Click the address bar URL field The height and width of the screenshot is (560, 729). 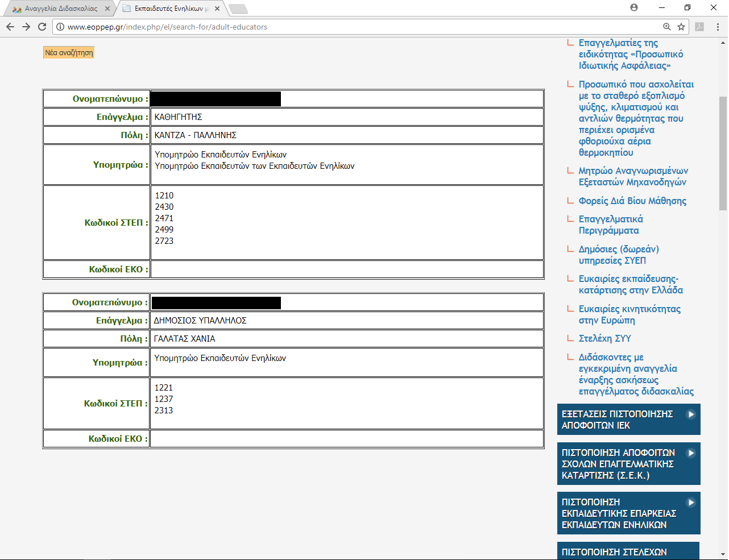point(341,27)
